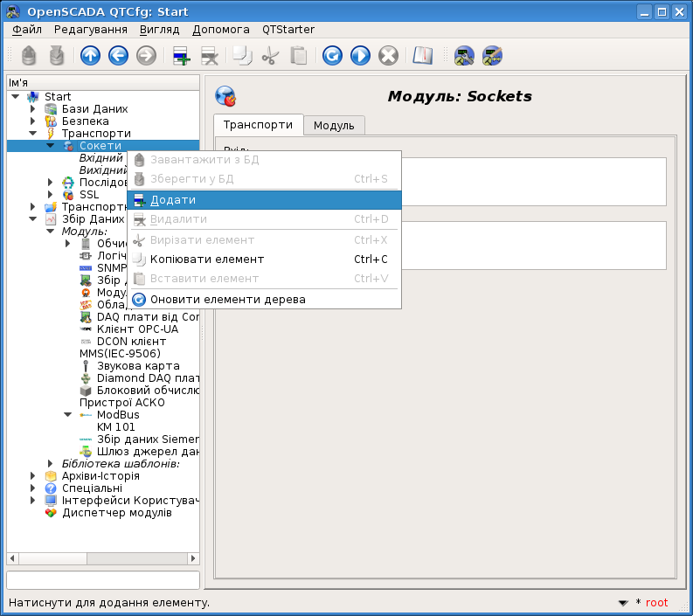The width and height of the screenshot is (693, 616).
Task: Select Диспетчер модулів tree item
Action: (x=116, y=513)
